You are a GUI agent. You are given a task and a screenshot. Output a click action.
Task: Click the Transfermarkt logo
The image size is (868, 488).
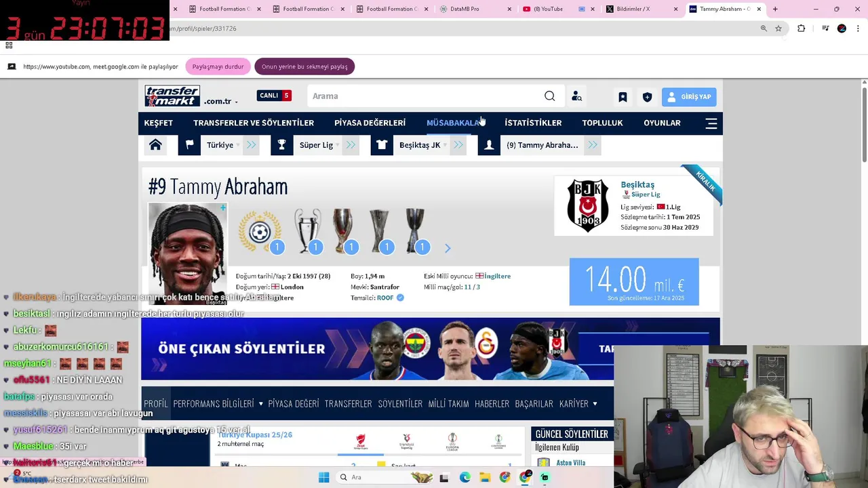(172, 96)
